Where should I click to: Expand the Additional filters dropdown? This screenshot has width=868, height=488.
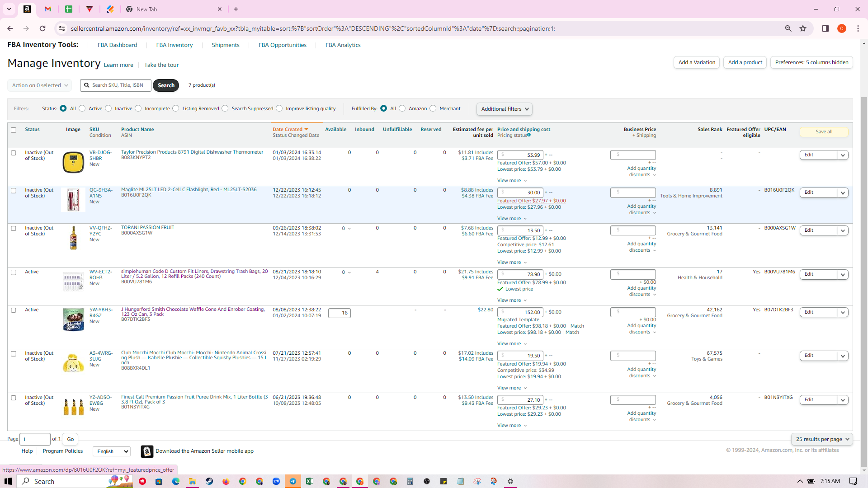point(505,109)
